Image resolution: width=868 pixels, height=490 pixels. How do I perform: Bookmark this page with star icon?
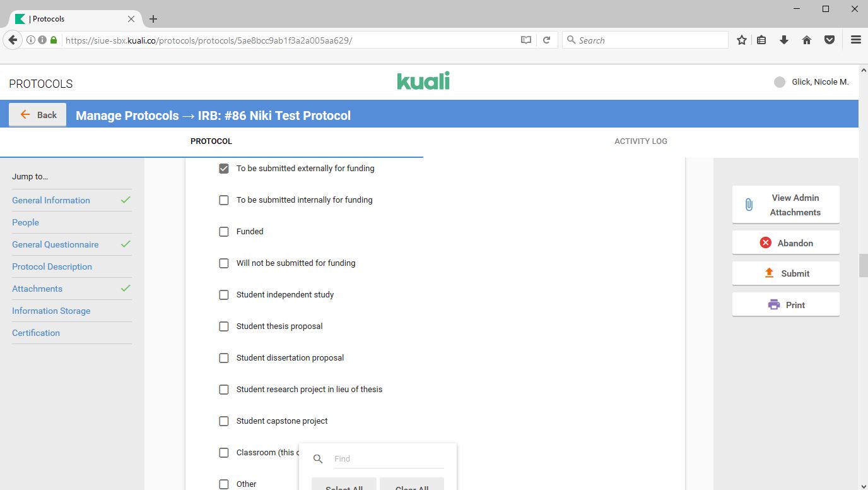[742, 40]
